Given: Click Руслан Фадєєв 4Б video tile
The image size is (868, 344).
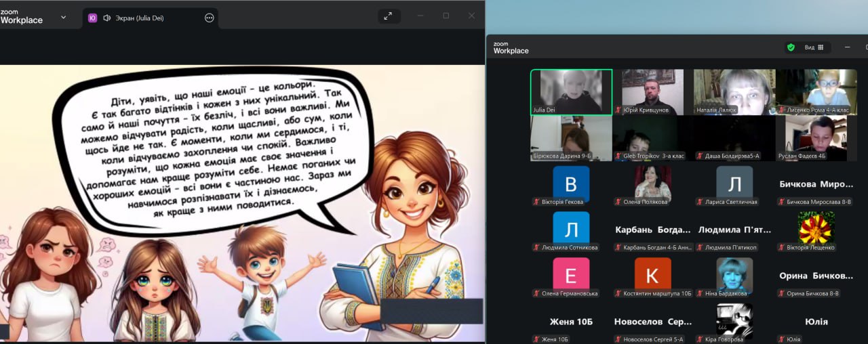Looking at the screenshot, I should (x=816, y=137).
